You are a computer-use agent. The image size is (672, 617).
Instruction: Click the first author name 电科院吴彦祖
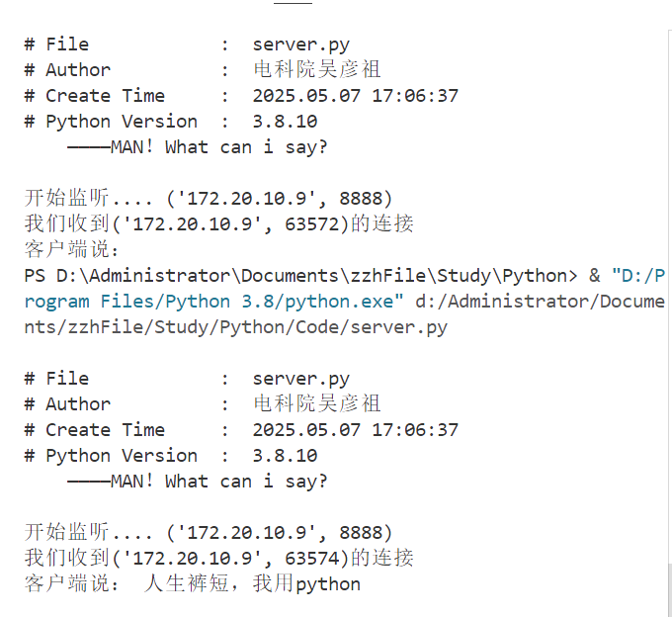pos(316,70)
